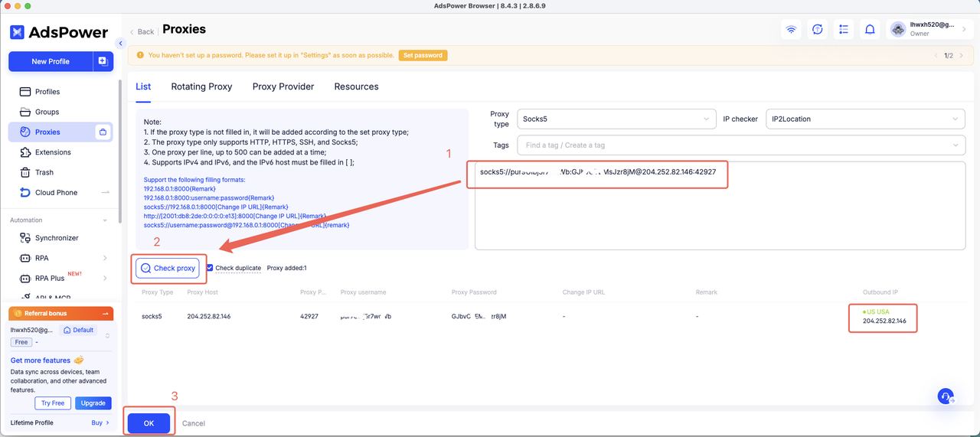Screen dimensions: 980x437
Task: Go Back from Proxies page
Action: pyautogui.click(x=142, y=31)
